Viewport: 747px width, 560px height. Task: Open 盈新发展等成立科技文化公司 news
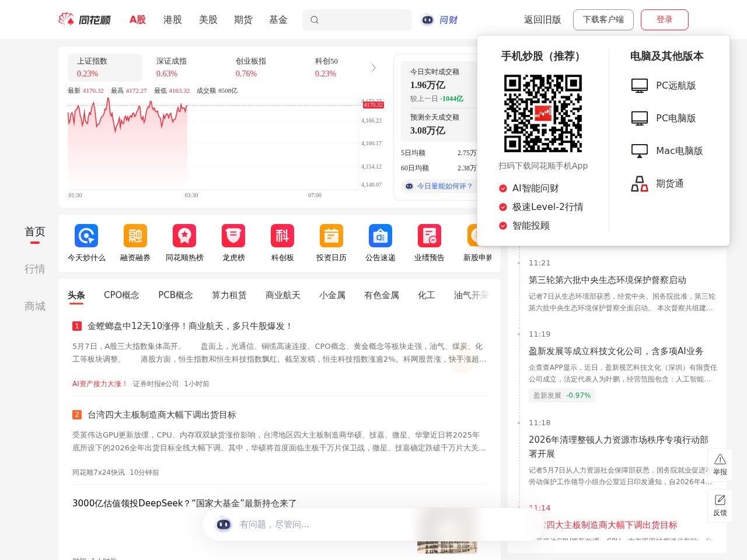[616, 351]
